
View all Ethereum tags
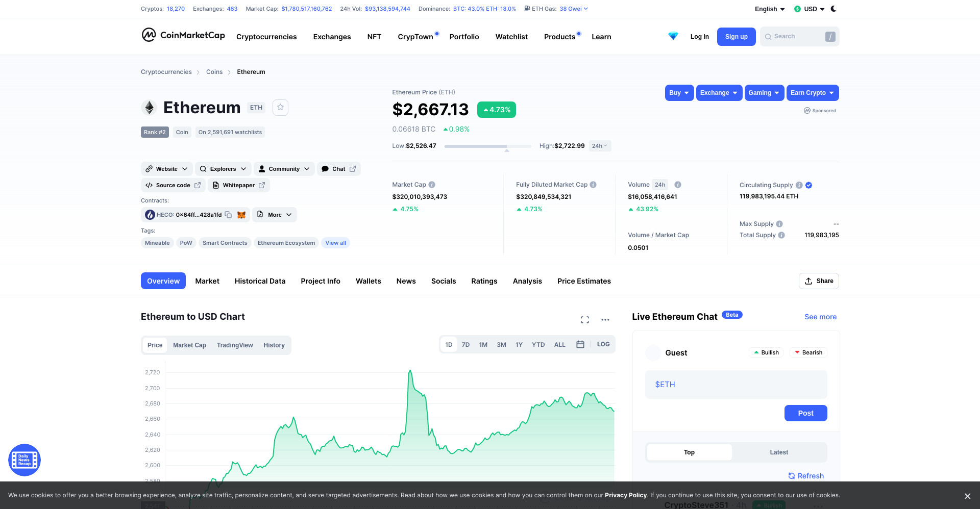[336, 243]
